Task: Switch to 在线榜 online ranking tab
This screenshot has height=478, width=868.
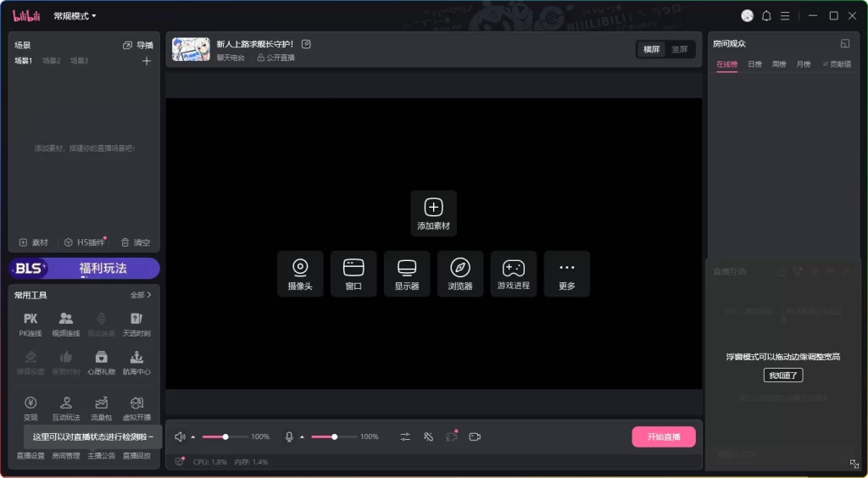Action: pos(726,64)
